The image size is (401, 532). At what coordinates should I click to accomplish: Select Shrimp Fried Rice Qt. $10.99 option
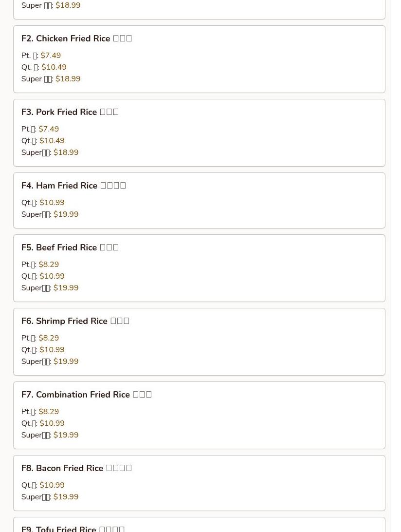(43, 350)
